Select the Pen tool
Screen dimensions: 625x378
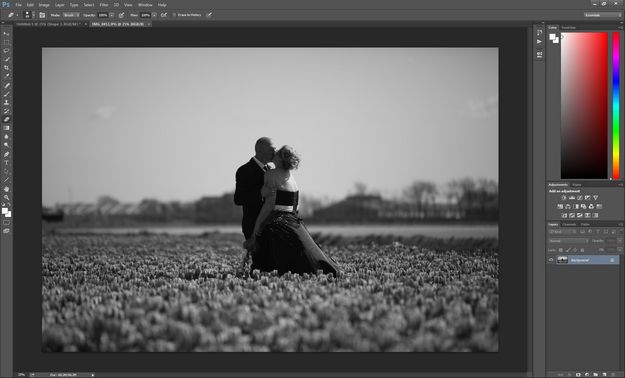[x=6, y=154]
